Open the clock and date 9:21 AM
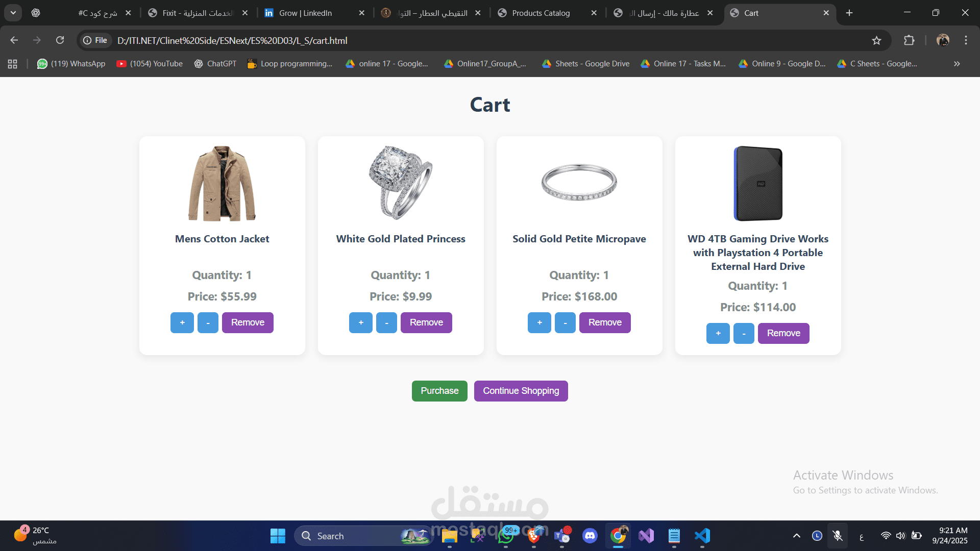 pyautogui.click(x=949, y=536)
